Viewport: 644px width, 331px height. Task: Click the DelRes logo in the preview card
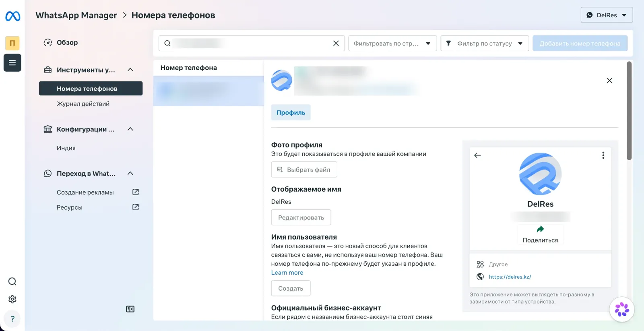[540, 174]
